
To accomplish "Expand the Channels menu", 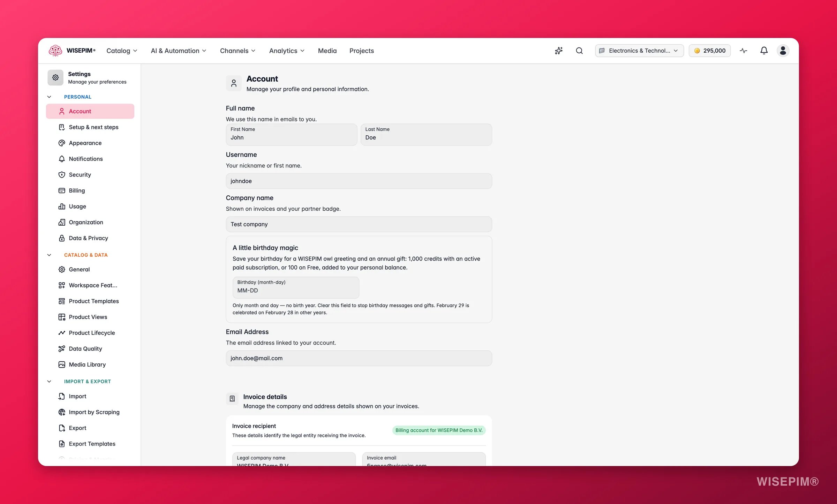I will 237,51.
